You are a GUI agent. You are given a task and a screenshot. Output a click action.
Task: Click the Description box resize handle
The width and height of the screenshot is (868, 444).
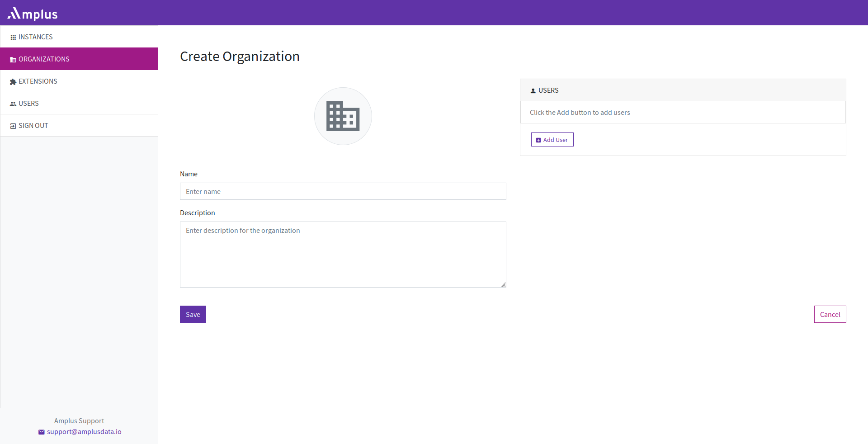503,284
